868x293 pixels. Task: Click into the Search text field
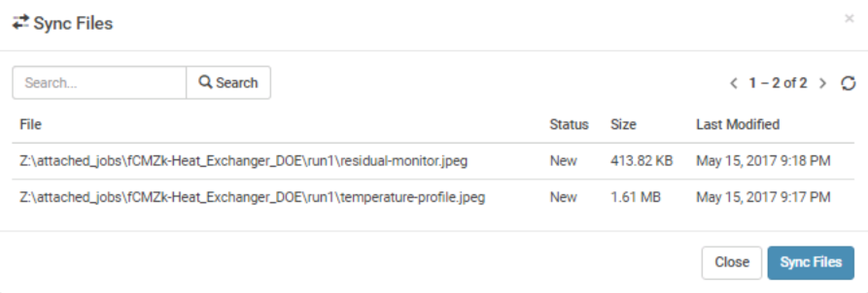point(100,83)
